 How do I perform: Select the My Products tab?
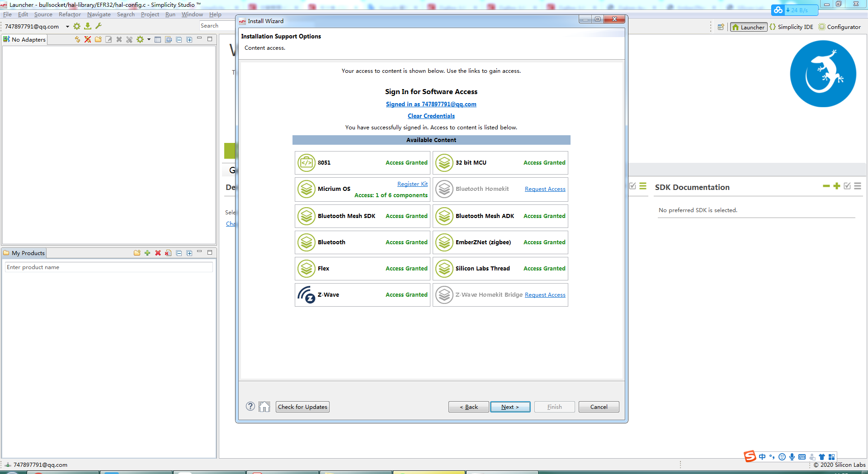coord(24,253)
